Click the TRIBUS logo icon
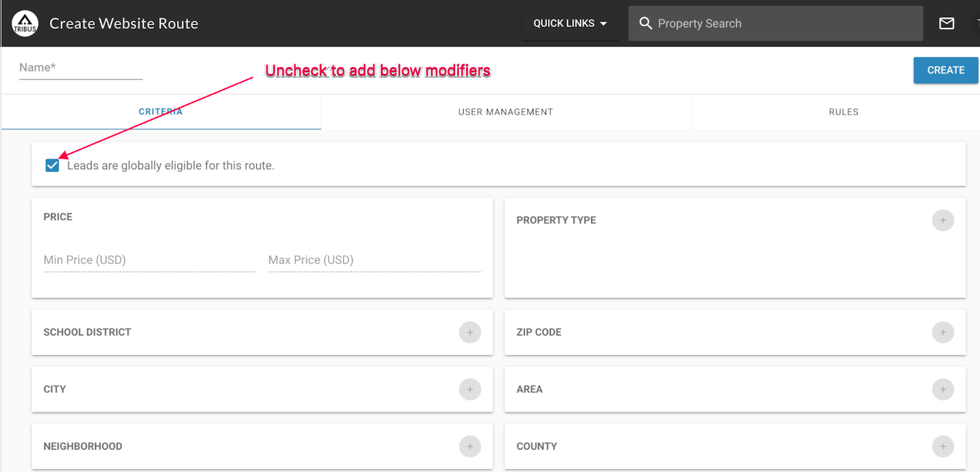 (25, 23)
